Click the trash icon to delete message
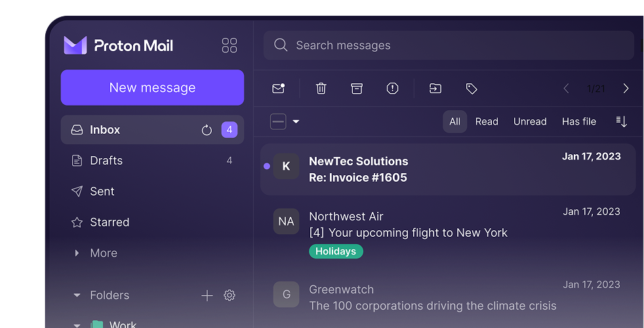Image resolution: width=644 pixels, height=328 pixels. pyautogui.click(x=321, y=89)
